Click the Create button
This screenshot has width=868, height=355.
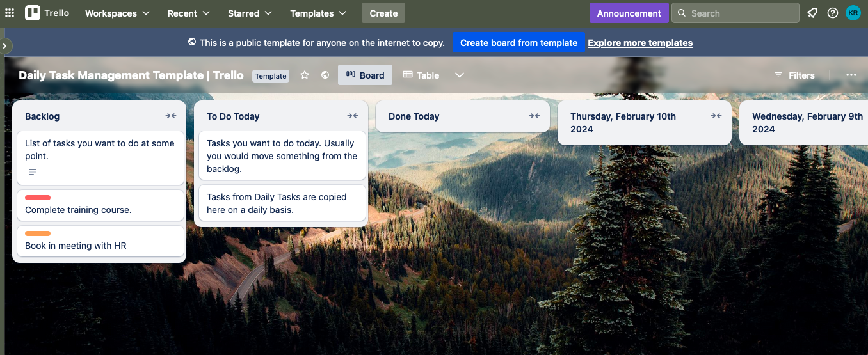(383, 13)
